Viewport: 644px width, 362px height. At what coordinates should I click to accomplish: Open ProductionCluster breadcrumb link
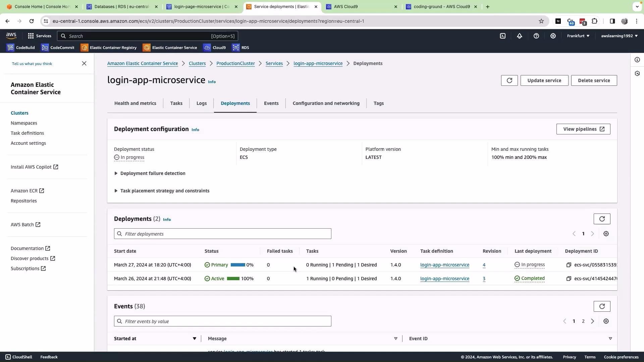point(235,64)
